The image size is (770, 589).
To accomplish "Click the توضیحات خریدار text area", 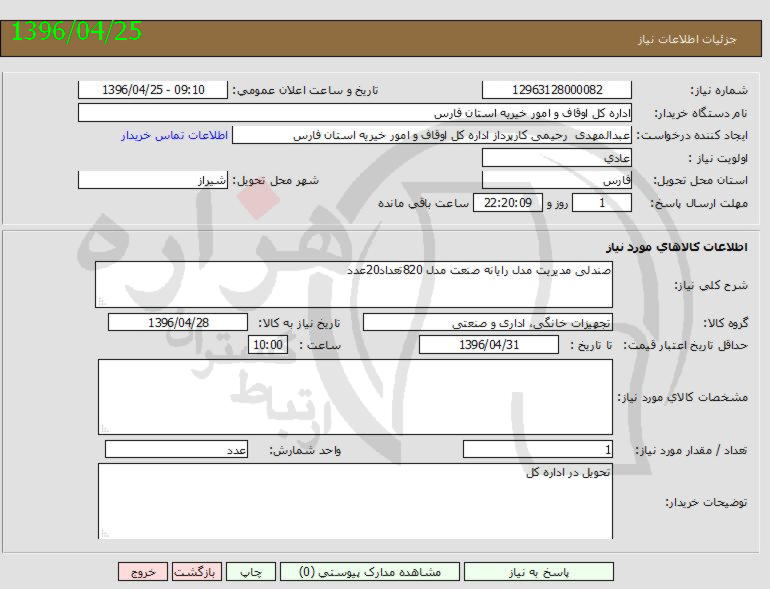I will point(356,501).
